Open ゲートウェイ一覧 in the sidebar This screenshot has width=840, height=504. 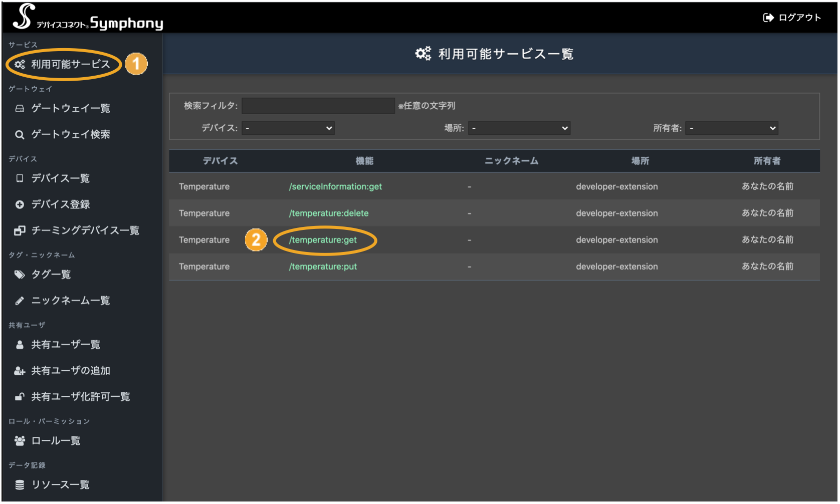(x=71, y=109)
